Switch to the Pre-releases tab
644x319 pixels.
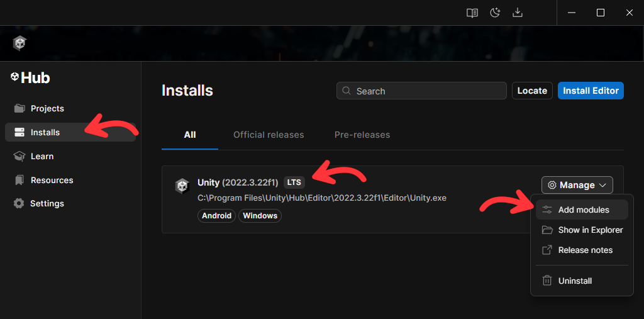point(362,135)
